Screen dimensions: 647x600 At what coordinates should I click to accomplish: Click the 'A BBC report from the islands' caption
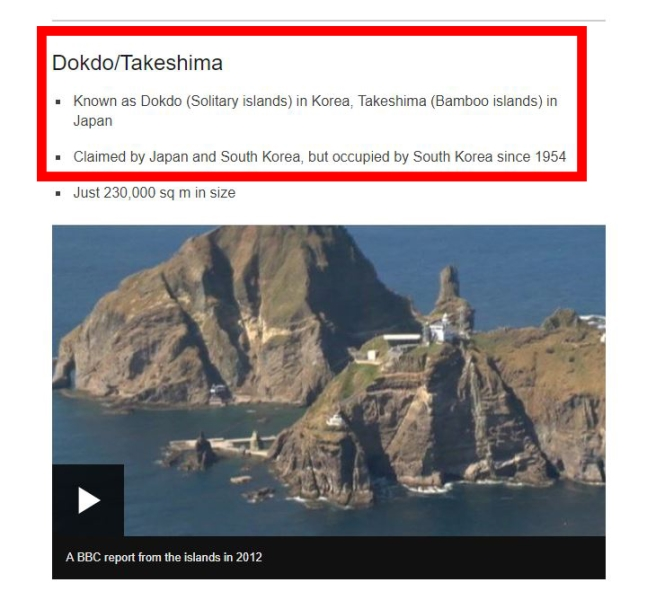coord(164,557)
